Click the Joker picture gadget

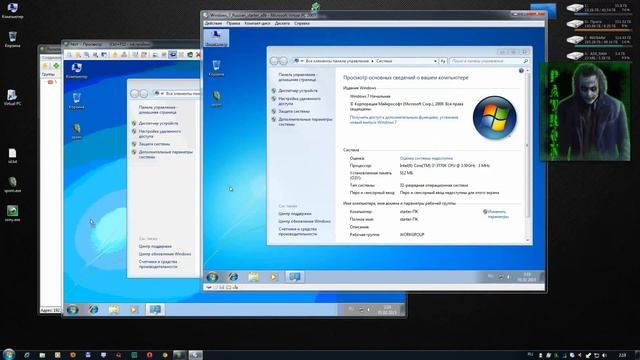pyautogui.click(x=585, y=111)
